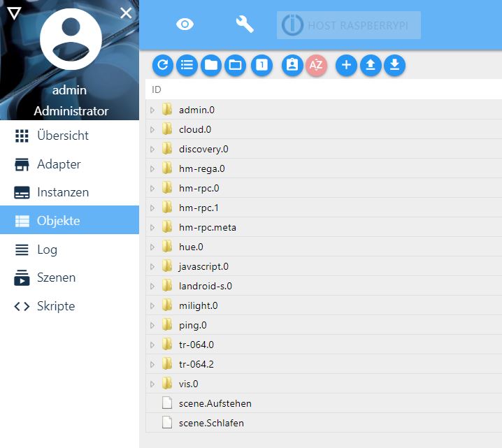502x448 pixels.
Task: Click the refresh objects tree button
Action: [163, 65]
